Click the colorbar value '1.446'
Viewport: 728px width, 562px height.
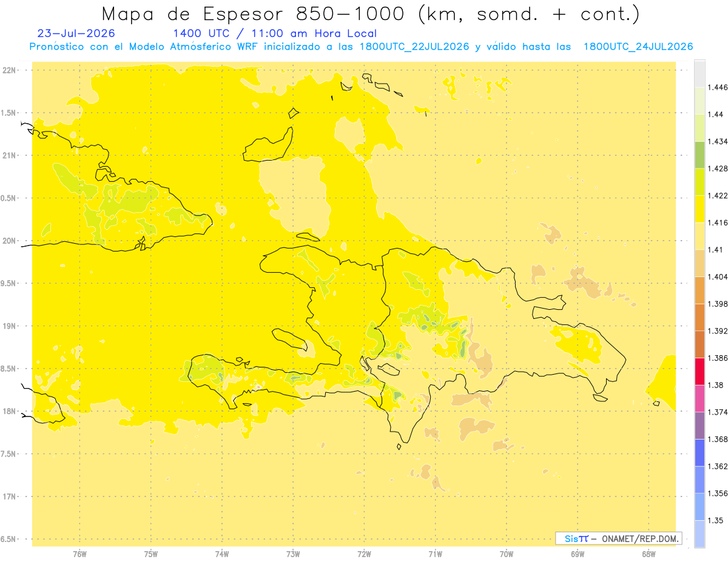click(x=717, y=87)
